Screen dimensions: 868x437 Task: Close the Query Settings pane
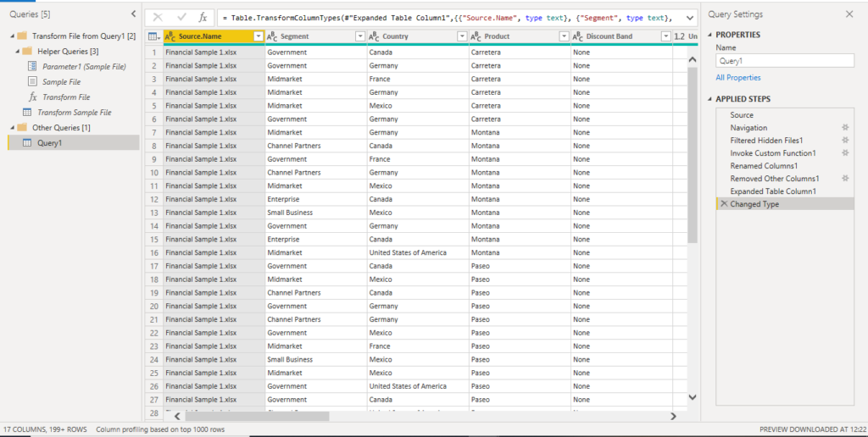point(849,14)
